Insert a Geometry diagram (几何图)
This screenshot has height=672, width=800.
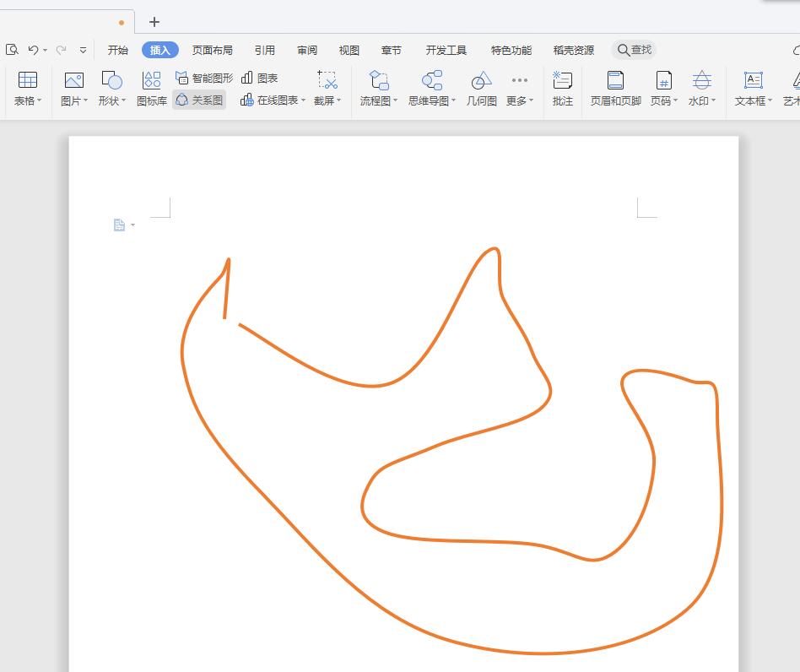[x=481, y=89]
